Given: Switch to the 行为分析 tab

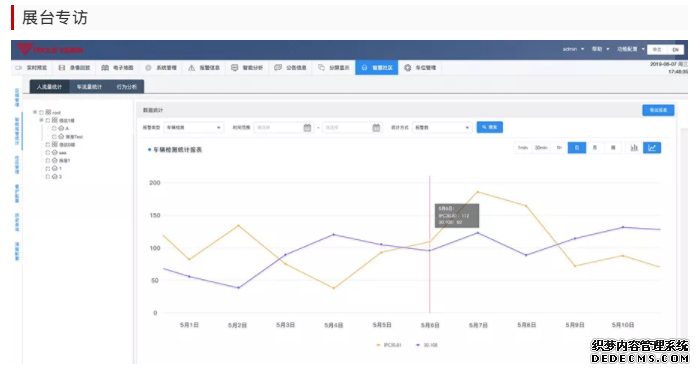Looking at the screenshot, I should pyautogui.click(x=127, y=87).
